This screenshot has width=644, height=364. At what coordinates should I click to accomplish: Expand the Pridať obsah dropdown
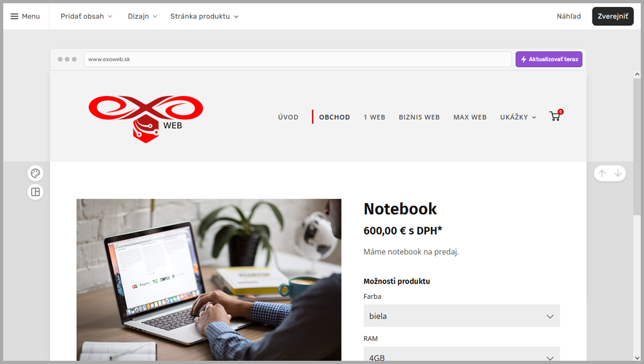(86, 16)
